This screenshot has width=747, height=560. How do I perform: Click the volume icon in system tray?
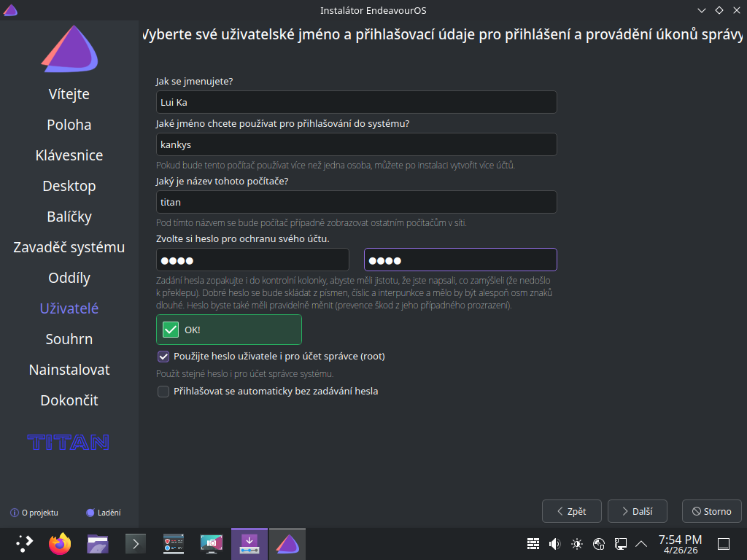[x=554, y=543]
